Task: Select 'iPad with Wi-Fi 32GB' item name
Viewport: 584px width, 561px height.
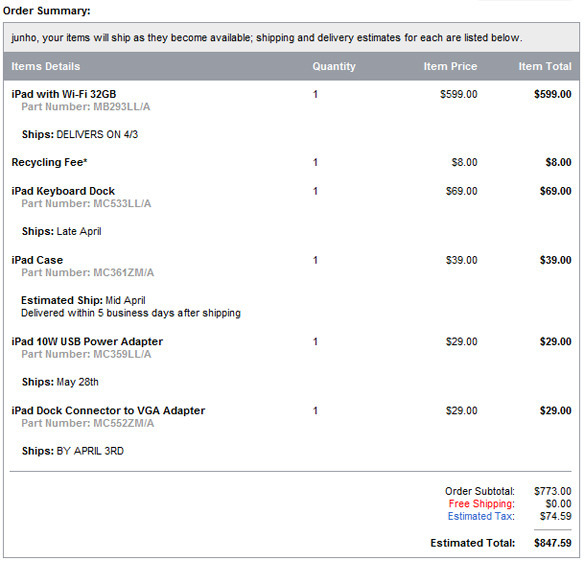Action: point(64,94)
